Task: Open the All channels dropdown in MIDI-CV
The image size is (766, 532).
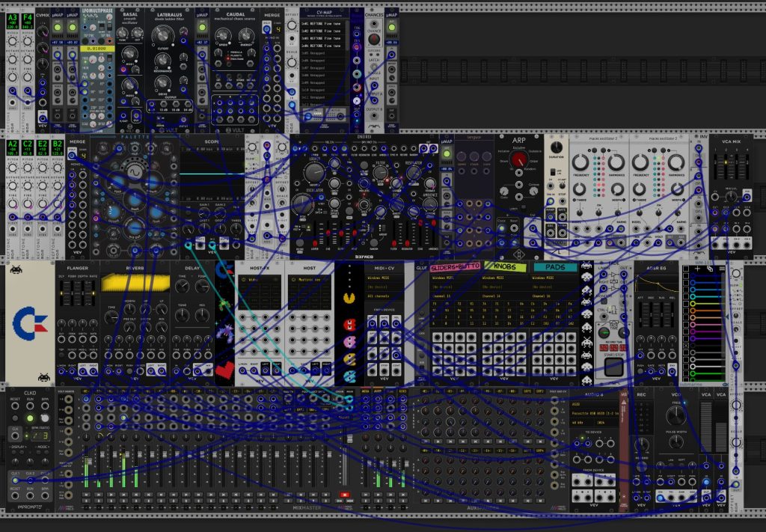Action: pos(384,296)
